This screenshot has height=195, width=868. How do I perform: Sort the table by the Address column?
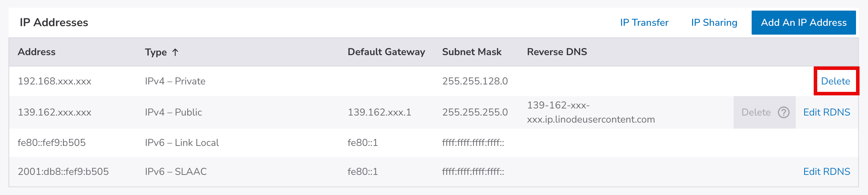37,52
